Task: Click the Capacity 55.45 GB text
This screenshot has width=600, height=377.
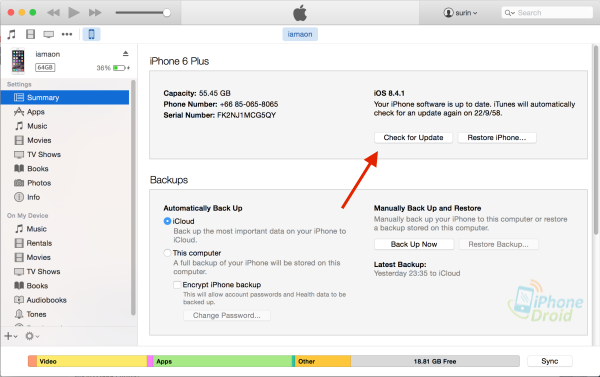Action: [197, 93]
